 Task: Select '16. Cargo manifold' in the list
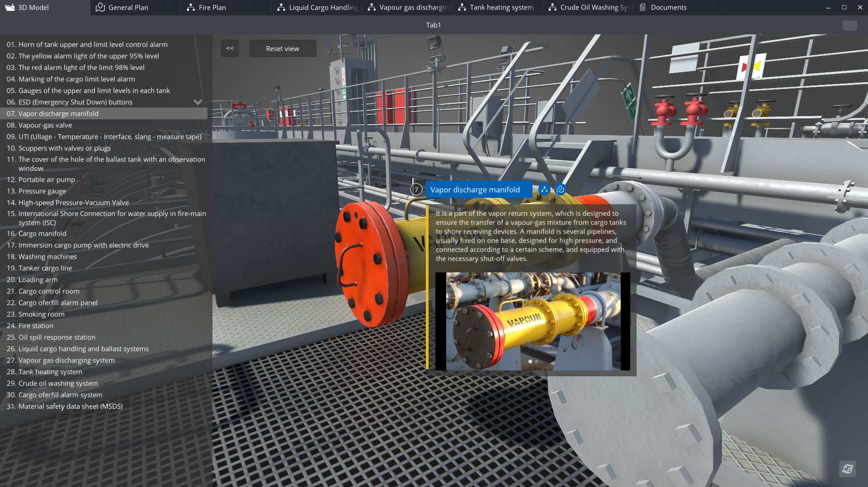42,234
